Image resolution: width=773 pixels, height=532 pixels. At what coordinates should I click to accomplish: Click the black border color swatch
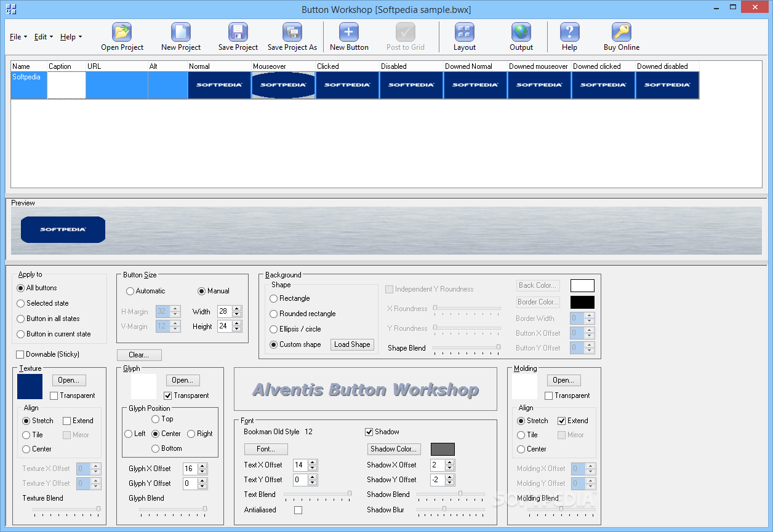click(582, 302)
